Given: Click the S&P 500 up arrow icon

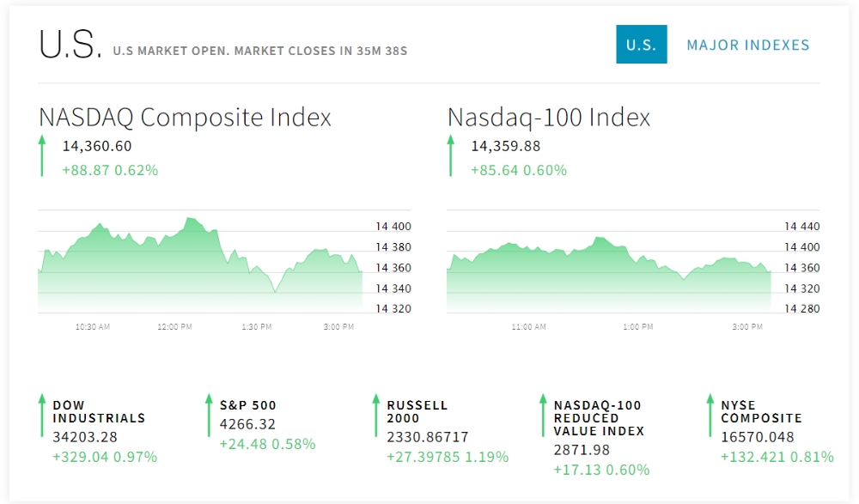Looking at the screenshot, I should click(208, 416).
